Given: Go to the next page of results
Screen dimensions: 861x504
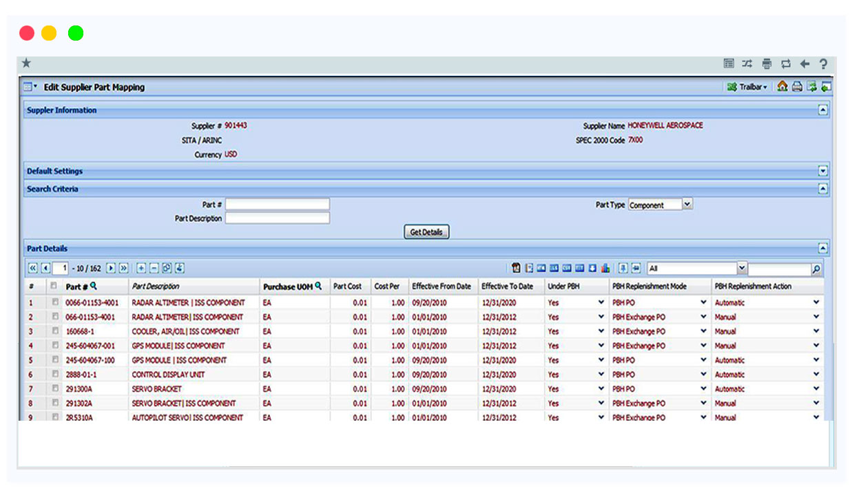Looking at the screenshot, I should [110, 268].
